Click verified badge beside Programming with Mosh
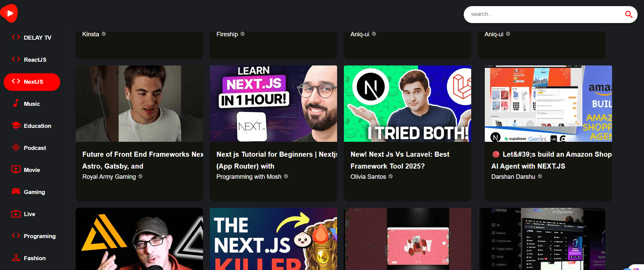This screenshot has height=270, width=644. (x=286, y=176)
